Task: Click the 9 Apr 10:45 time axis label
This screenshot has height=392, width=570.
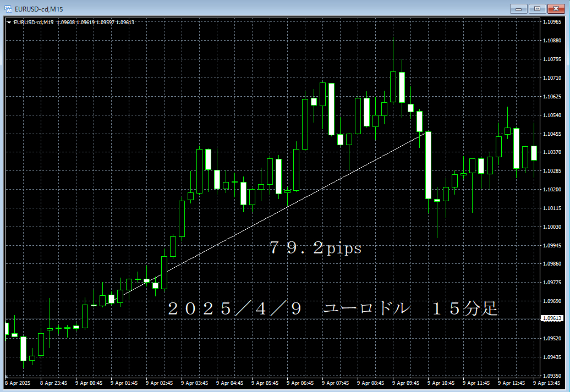Action: tap(441, 383)
